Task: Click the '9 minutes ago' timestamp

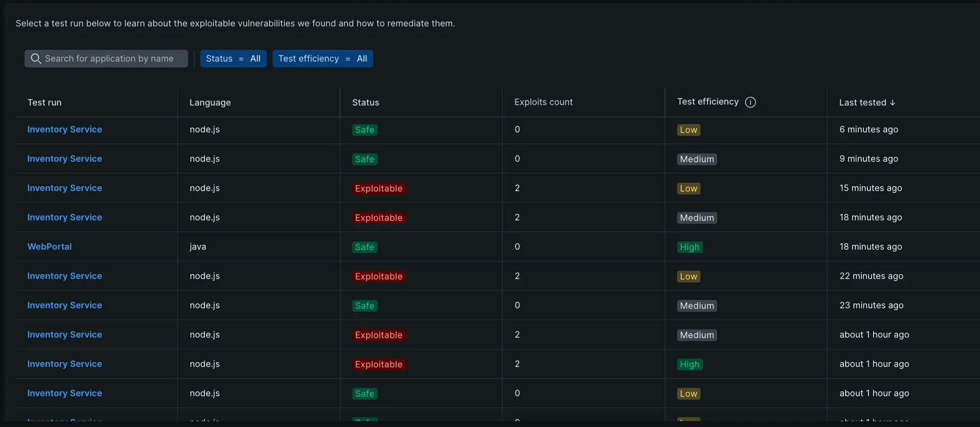Action: tap(869, 159)
